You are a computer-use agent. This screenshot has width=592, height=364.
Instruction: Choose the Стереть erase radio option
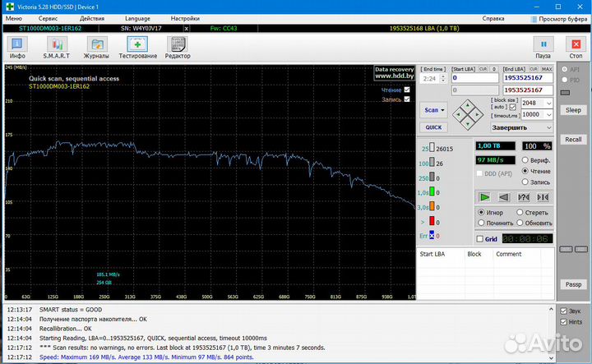coord(520,212)
